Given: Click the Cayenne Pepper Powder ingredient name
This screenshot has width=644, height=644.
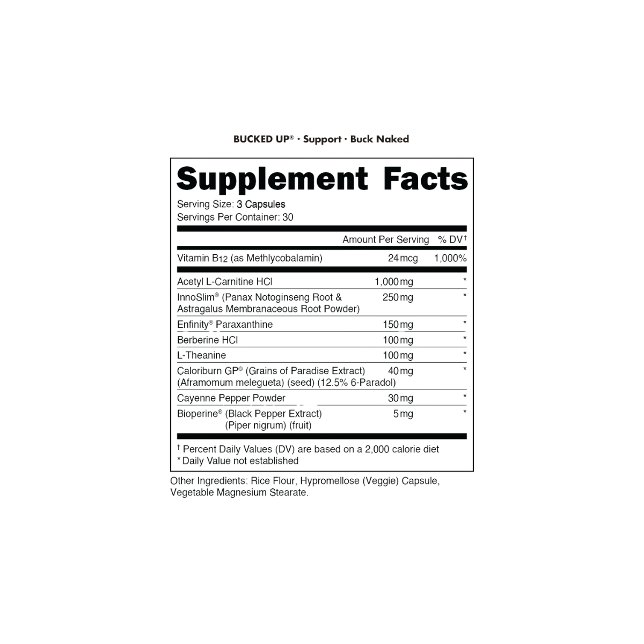Looking at the screenshot, I should coord(231,398).
